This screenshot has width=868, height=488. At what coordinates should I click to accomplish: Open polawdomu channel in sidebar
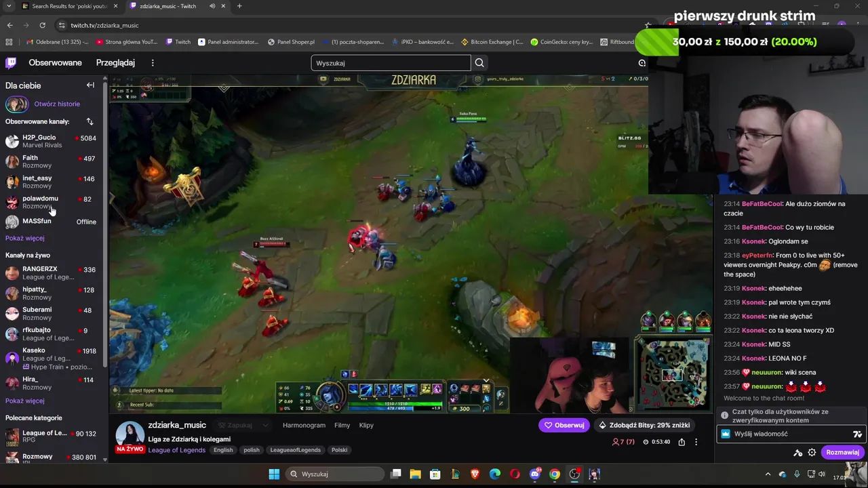tap(52, 202)
